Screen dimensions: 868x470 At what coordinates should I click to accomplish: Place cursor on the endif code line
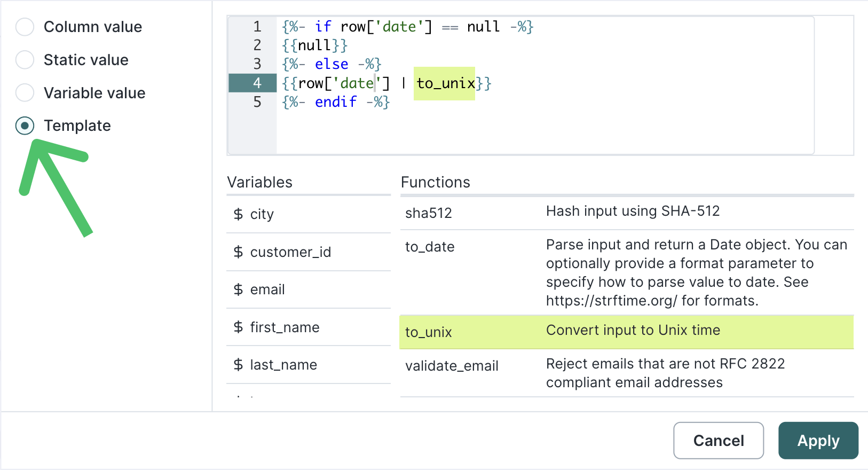[336, 101]
